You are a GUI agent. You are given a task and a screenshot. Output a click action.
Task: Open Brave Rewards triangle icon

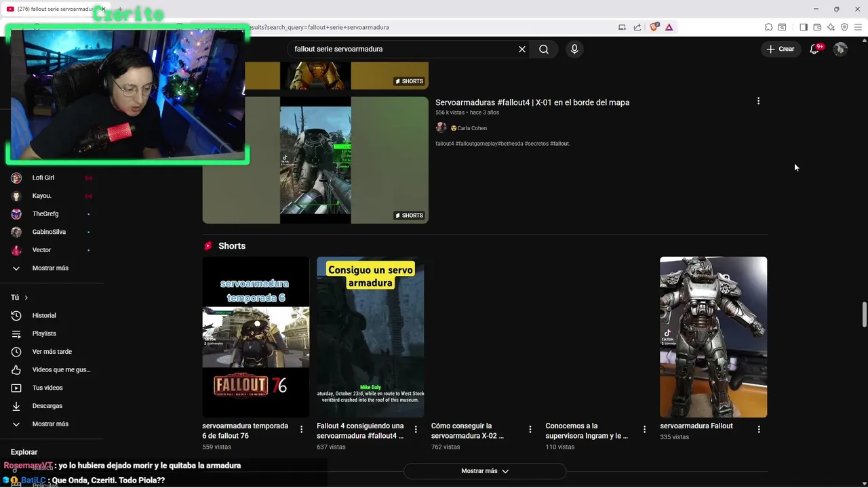pos(669,27)
